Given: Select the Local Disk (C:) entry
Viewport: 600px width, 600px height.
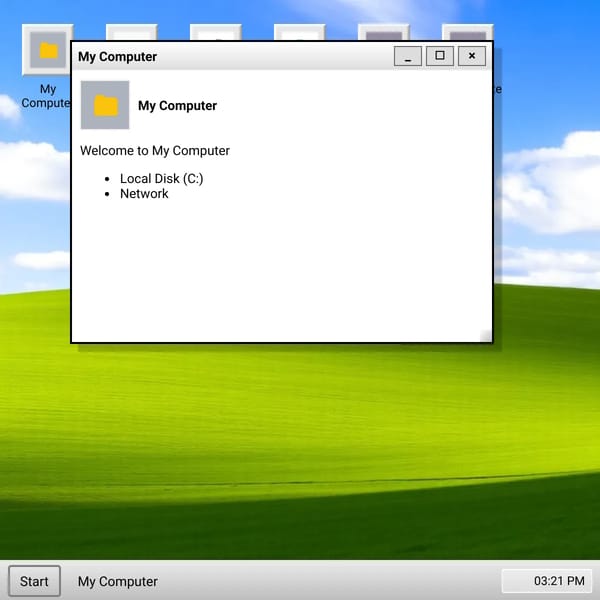Looking at the screenshot, I should 161,179.
